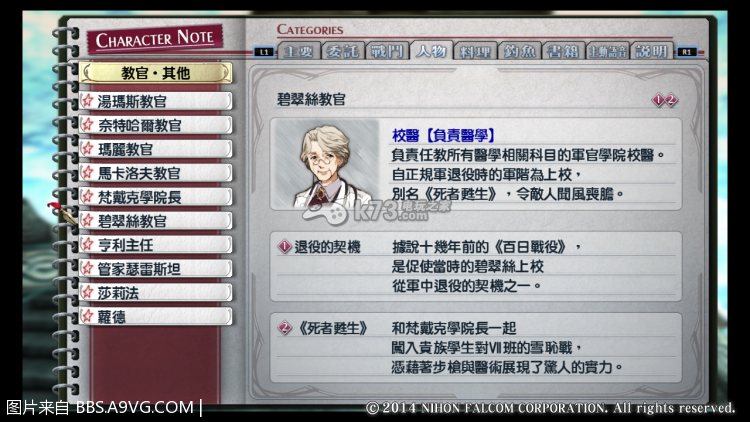Select 奈特哈爾教官 from the list
Image resolution: width=750 pixels, height=422 pixels.
pos(156,125)
